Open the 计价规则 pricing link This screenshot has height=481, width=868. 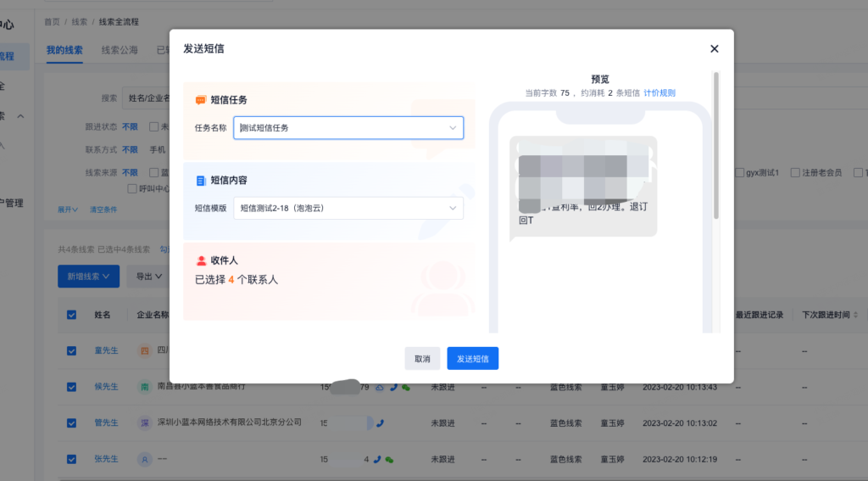659,92
